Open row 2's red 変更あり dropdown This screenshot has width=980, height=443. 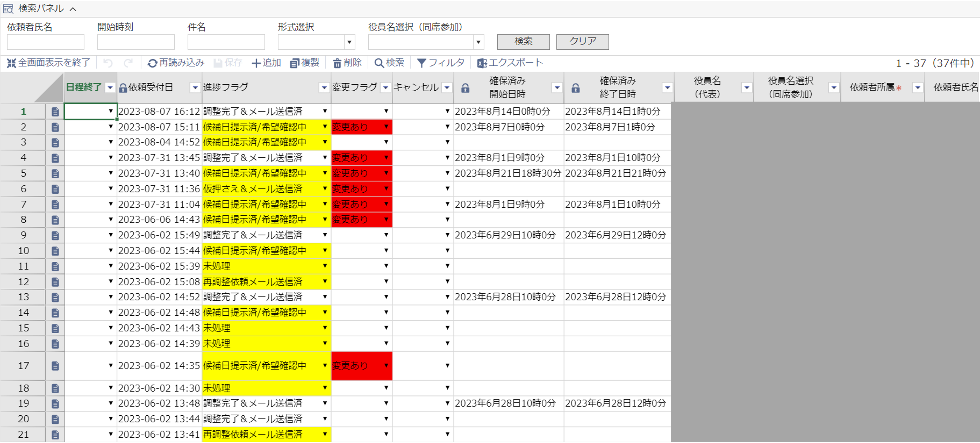tap(386, 127)
